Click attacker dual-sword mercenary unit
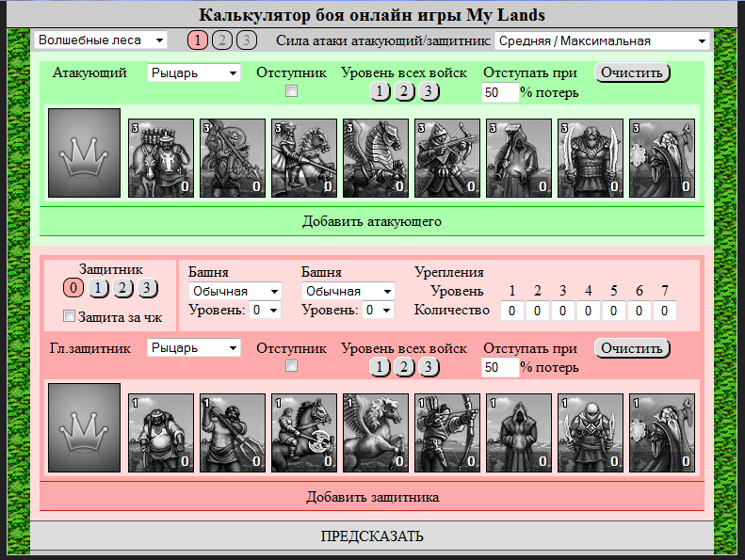The width and height of the screenshot is (745, 560). pyautogui.click(x=591, y=158)
